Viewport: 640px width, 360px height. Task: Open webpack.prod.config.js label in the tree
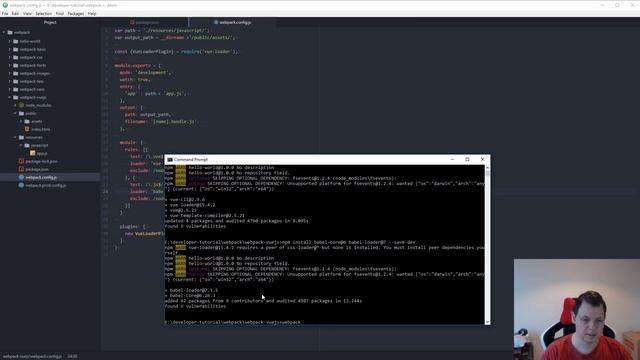[x=46, y=185]
